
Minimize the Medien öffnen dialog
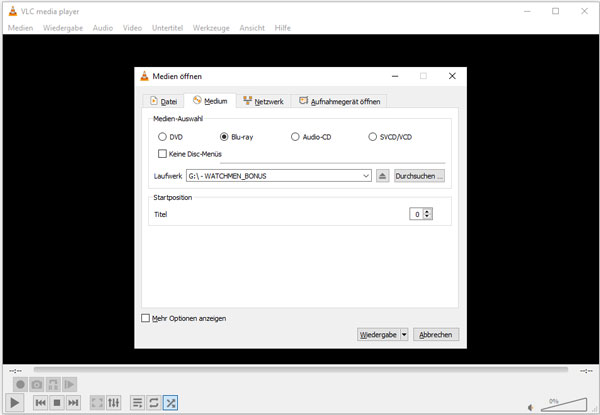[395, 76]
